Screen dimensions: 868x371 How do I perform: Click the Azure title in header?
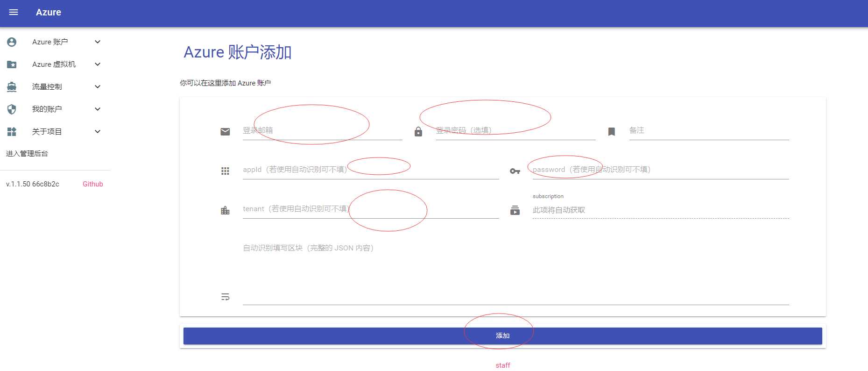(x=49, y=12)
